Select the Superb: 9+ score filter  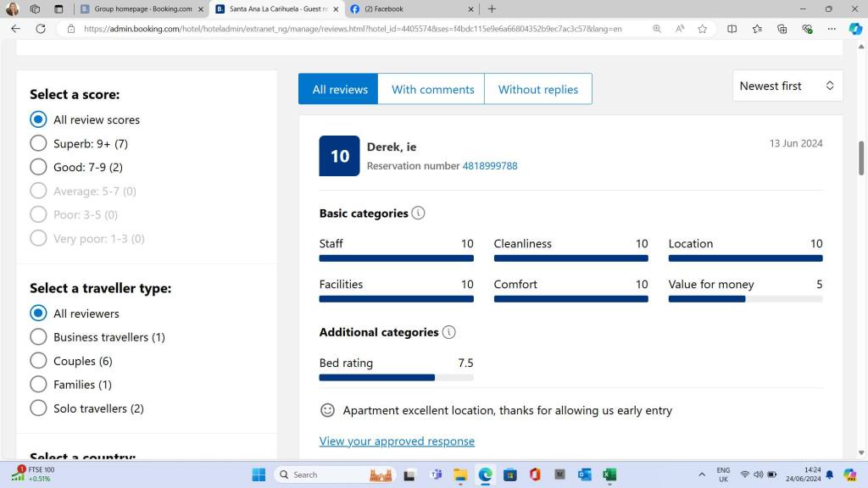[38, 143]
